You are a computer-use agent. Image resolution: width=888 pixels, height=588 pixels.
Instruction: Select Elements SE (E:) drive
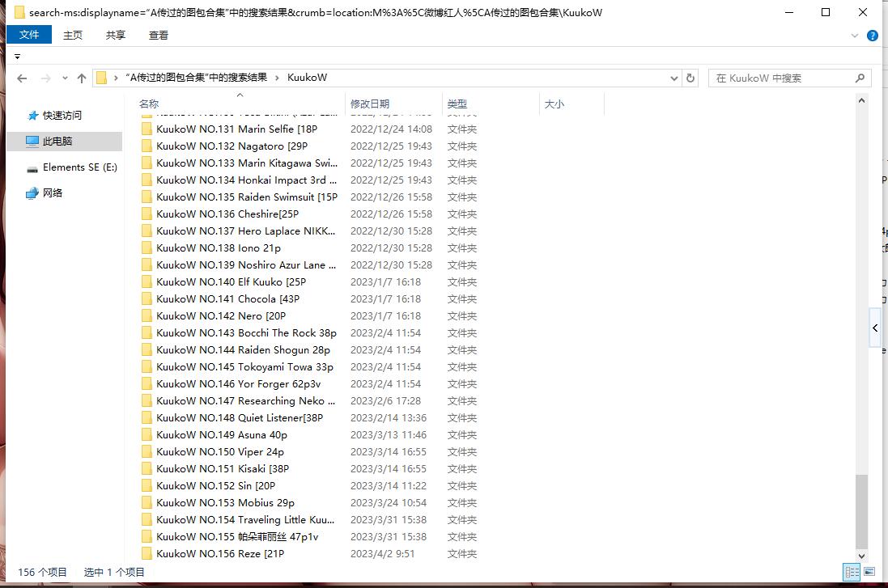(80, 167)
